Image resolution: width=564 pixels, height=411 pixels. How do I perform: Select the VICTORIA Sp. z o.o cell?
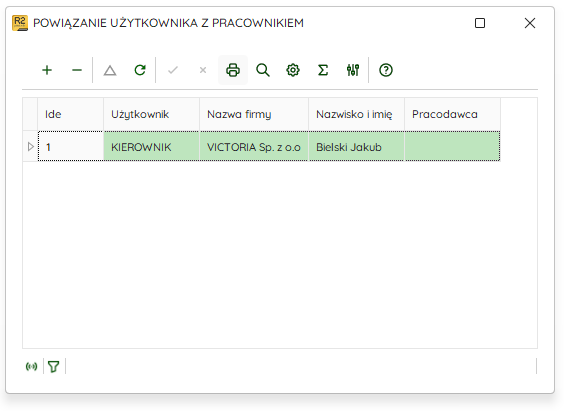tap(254, 146)
